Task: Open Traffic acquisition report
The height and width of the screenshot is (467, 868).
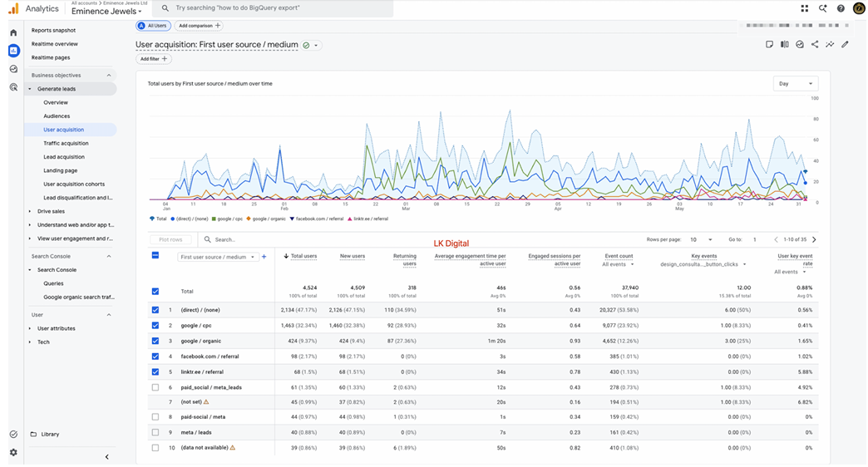Action: [66, 143]
